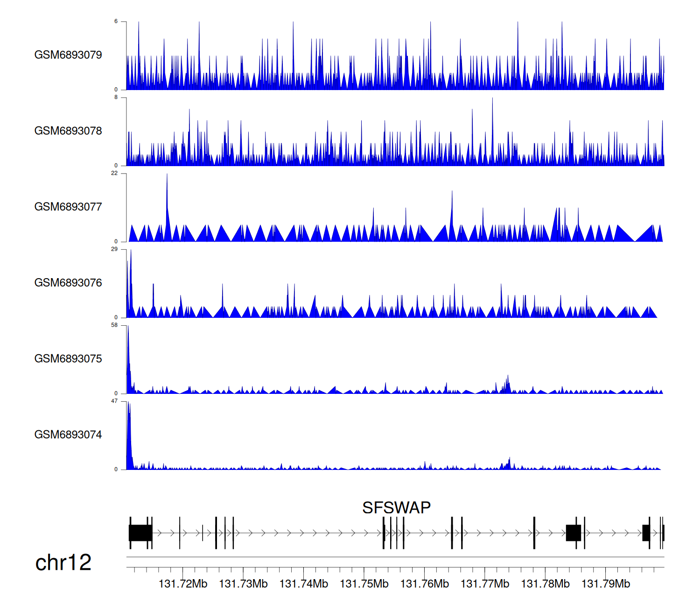700x616 pixels.
Task: Pick the 131.78Mb position label
Action: (545, 584)
